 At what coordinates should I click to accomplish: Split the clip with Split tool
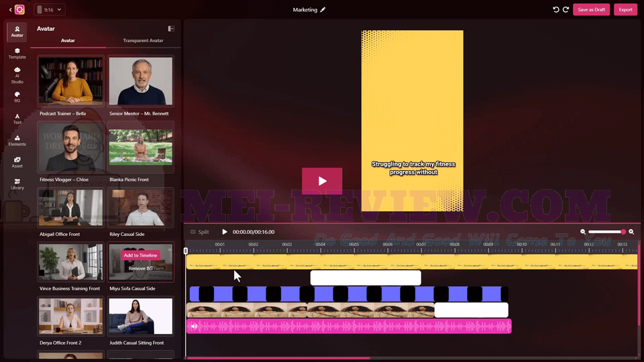(200, 232)
